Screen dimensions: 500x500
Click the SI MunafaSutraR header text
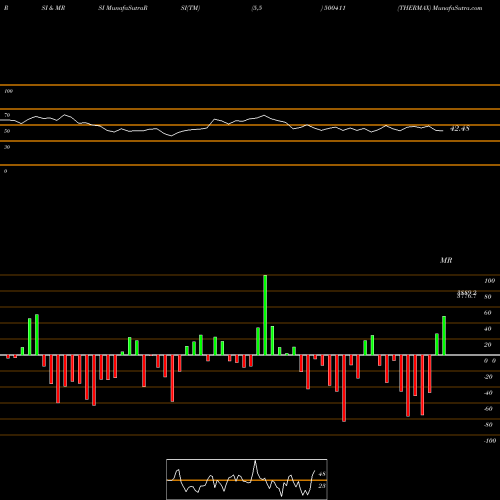tap(123, 8)
